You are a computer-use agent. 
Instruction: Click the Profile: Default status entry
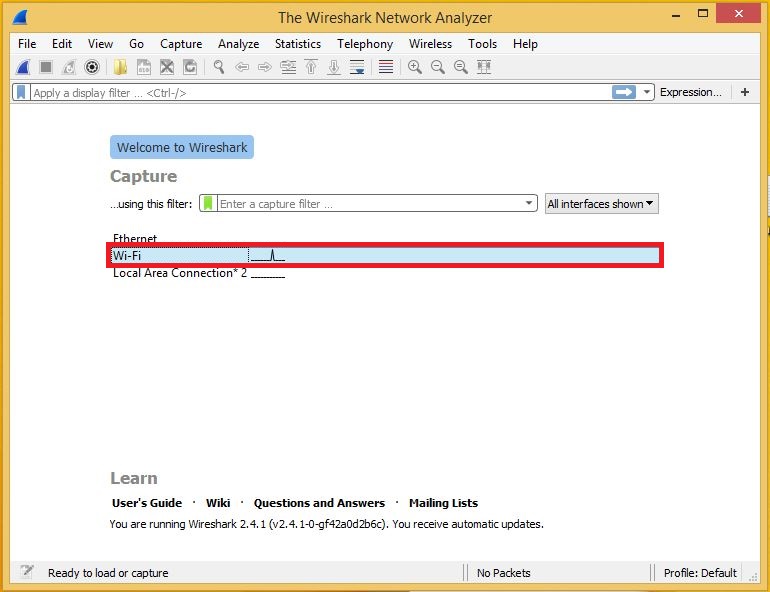pos(700,573)
